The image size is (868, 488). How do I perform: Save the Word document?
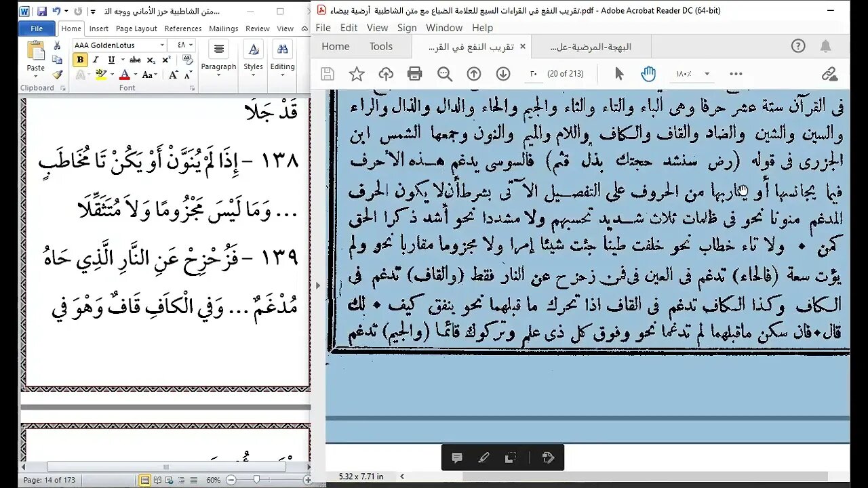point(41,12)
